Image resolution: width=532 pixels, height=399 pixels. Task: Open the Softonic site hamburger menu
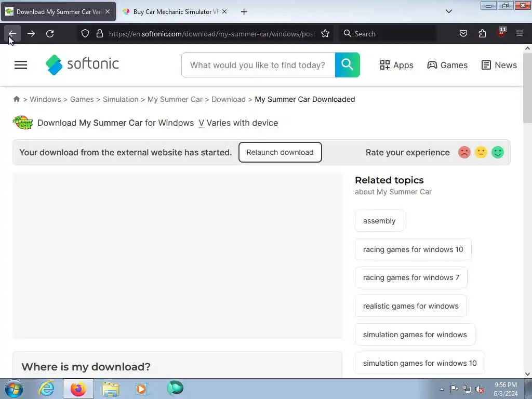pyautogui.click(x=21, y=65)
